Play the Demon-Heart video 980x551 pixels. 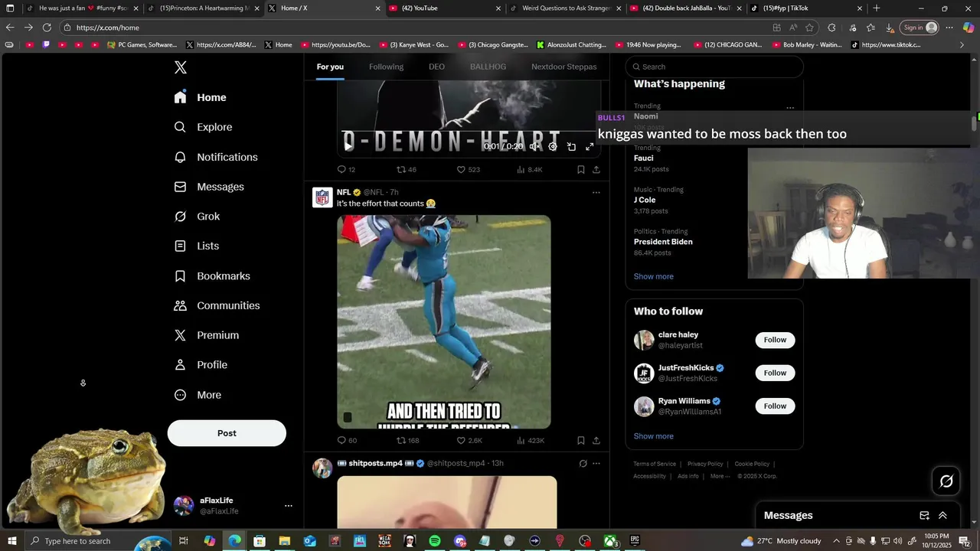click(x=348, y=145)
